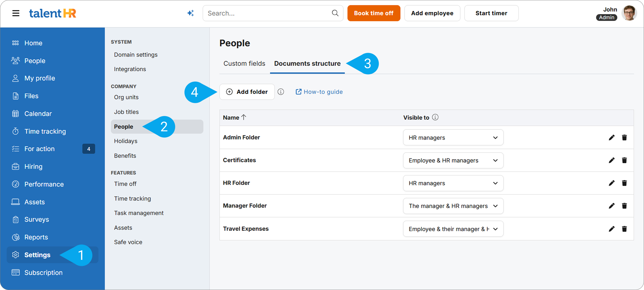
Task: Click the Book time off button
Action: tap(373, 13)
